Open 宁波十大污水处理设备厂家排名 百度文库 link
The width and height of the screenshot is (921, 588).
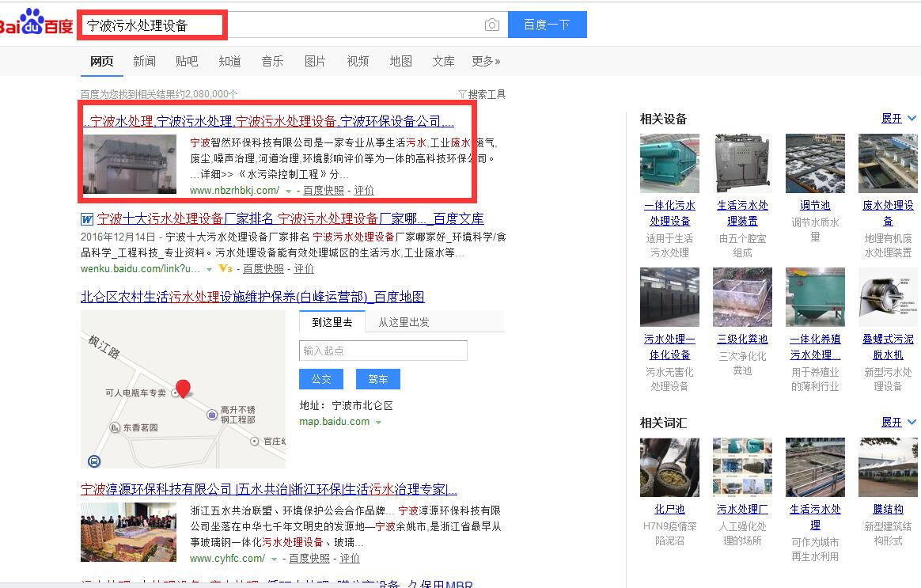click(x=290, y=219)
